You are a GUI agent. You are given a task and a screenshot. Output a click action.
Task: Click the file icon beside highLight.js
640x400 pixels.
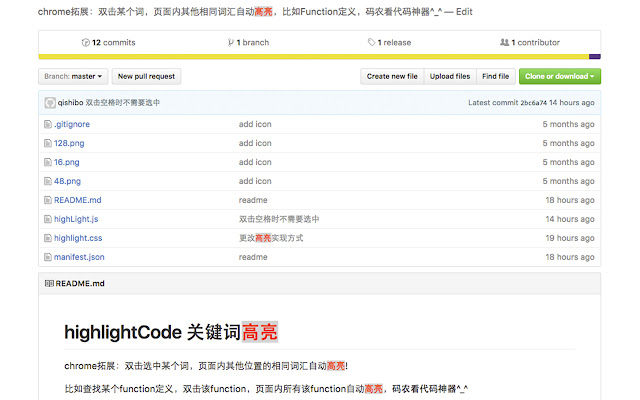48,219
